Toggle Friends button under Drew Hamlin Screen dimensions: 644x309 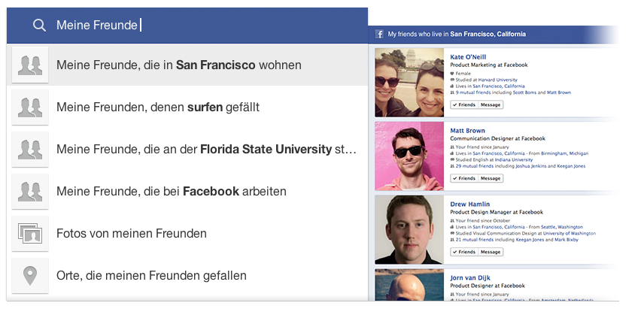click(463, 252)
